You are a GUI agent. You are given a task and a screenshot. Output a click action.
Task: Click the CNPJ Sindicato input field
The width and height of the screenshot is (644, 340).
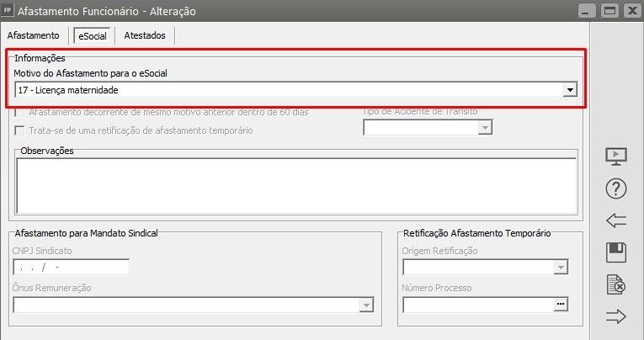[x=71, y=267]
